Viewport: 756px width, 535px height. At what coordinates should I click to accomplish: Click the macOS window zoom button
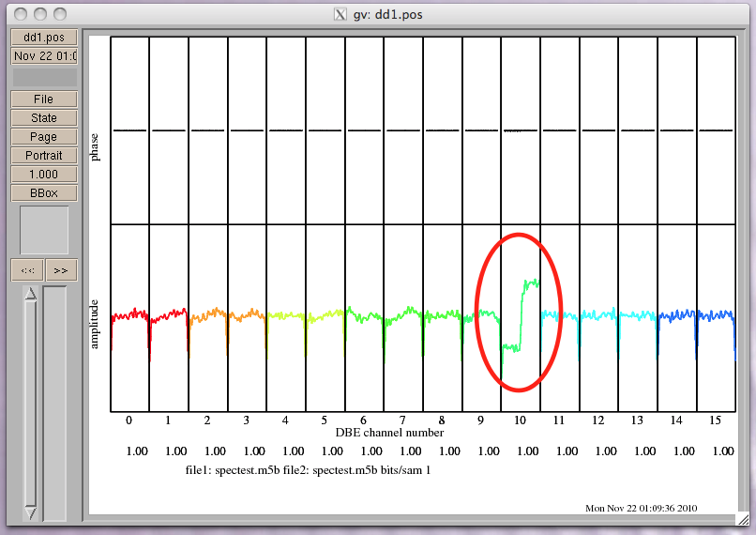point(60,14)
